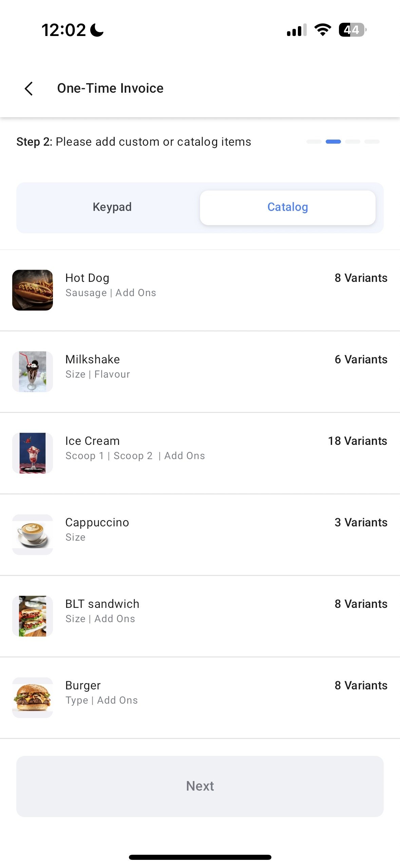Choose the Burger thumbnail image
This screenshot has width=400, height=868.
click(33, 698)
